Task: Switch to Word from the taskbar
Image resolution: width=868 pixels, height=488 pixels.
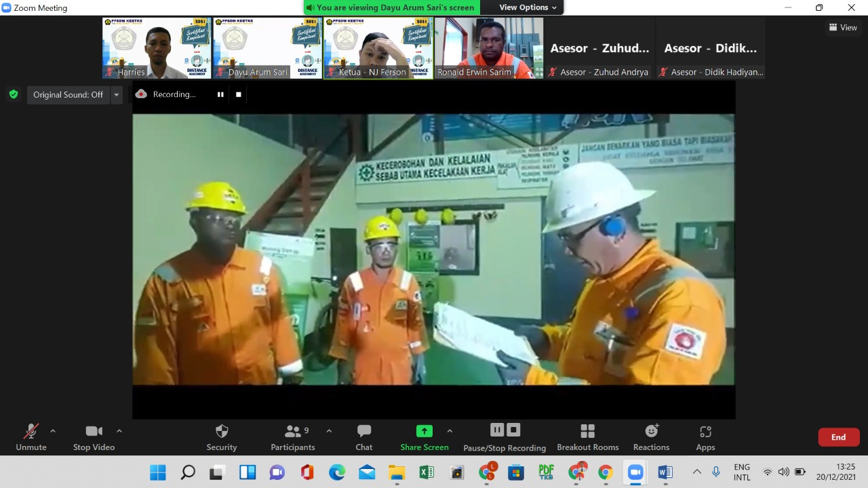Action: tap(665, 472)
